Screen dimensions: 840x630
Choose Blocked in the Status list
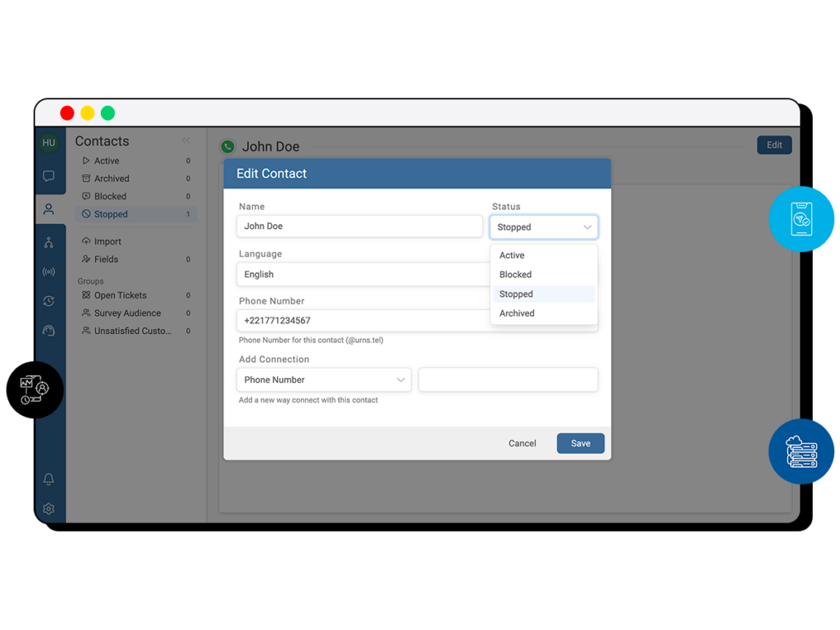pyautogui.click(x=544, y=274)
